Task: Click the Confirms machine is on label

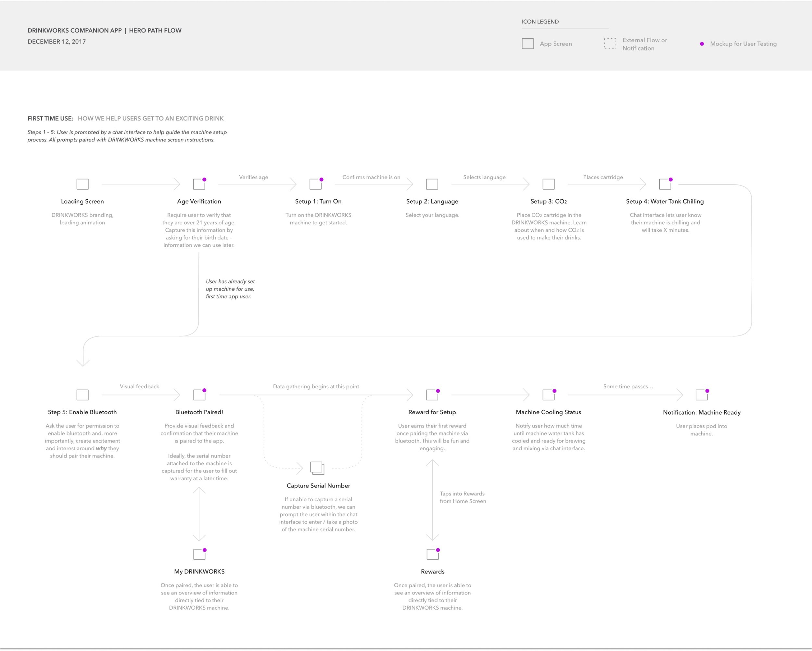Action: tap(371, 177)
